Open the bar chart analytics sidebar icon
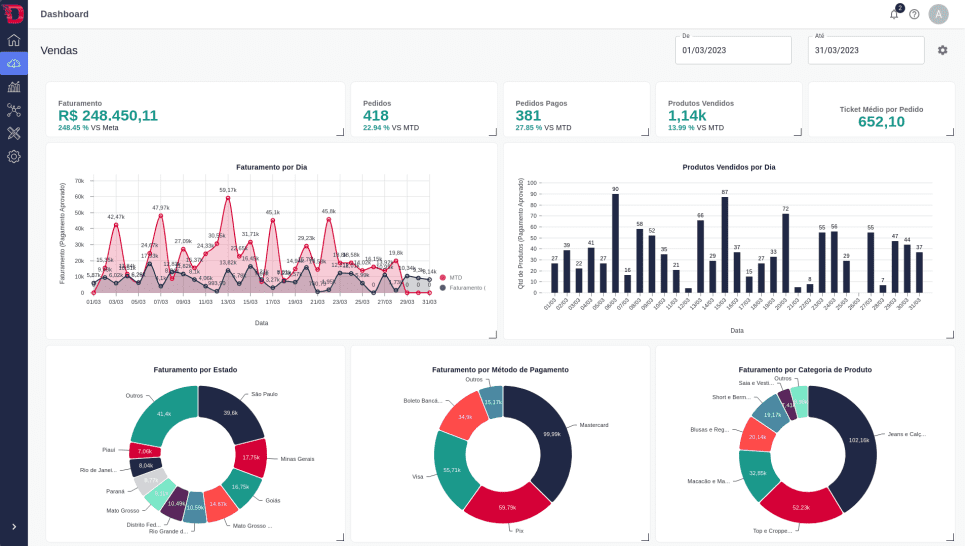The width and height of the screenshot is (965, 546). (x=14, y=87)
